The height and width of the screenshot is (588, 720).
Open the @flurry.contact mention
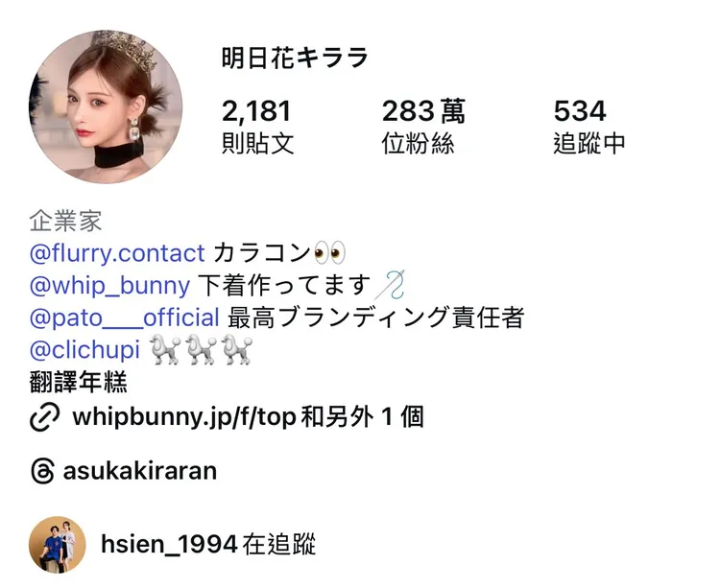pyautogui.click(x=117, y=252)
